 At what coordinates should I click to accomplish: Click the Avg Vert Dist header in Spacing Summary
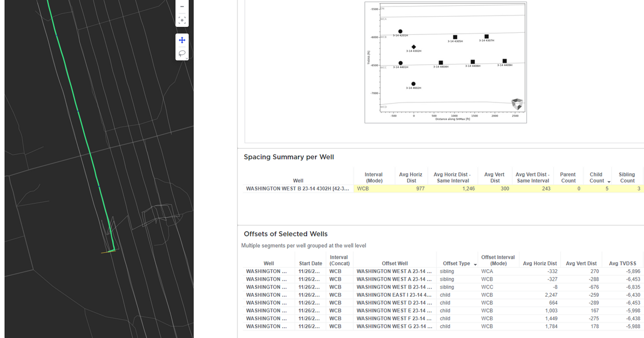(495, 178)
